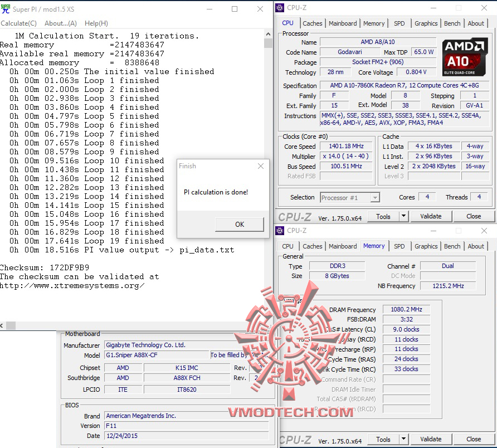Open the Help(H) menu in Super PI

96,23
